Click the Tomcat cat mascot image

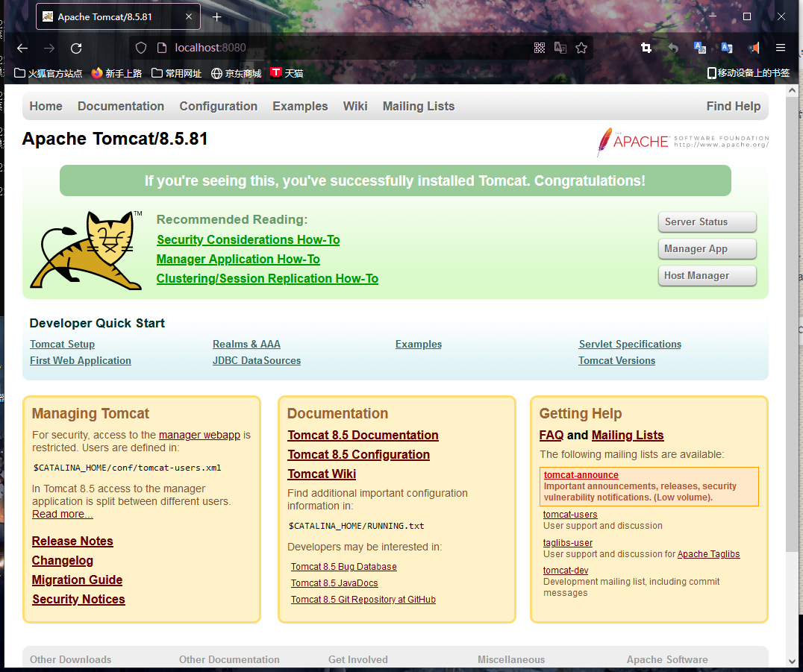pos(86,251)
